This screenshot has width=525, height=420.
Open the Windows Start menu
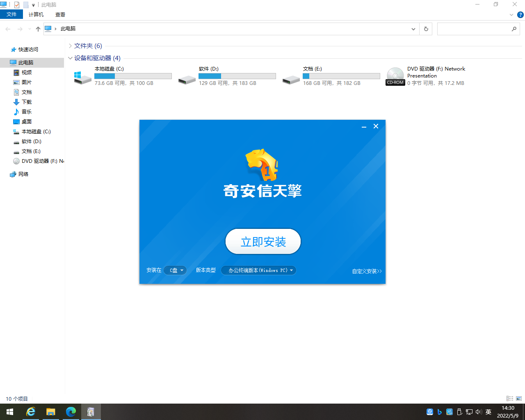(x=10, y=412)
